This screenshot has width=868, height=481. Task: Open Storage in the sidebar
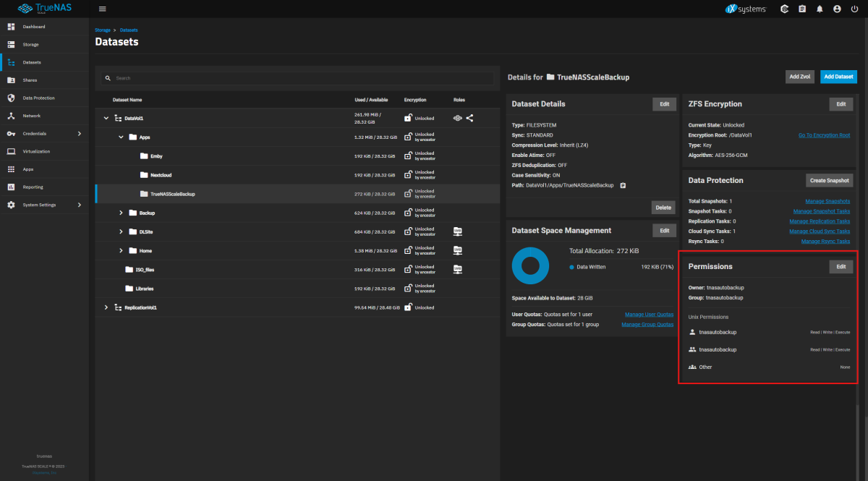coord(44,45)
